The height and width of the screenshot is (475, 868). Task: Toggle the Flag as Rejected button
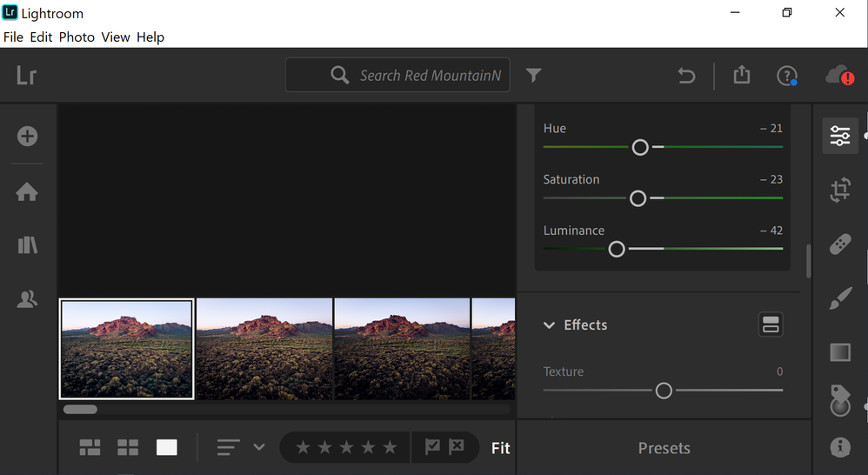pos(457,447)
